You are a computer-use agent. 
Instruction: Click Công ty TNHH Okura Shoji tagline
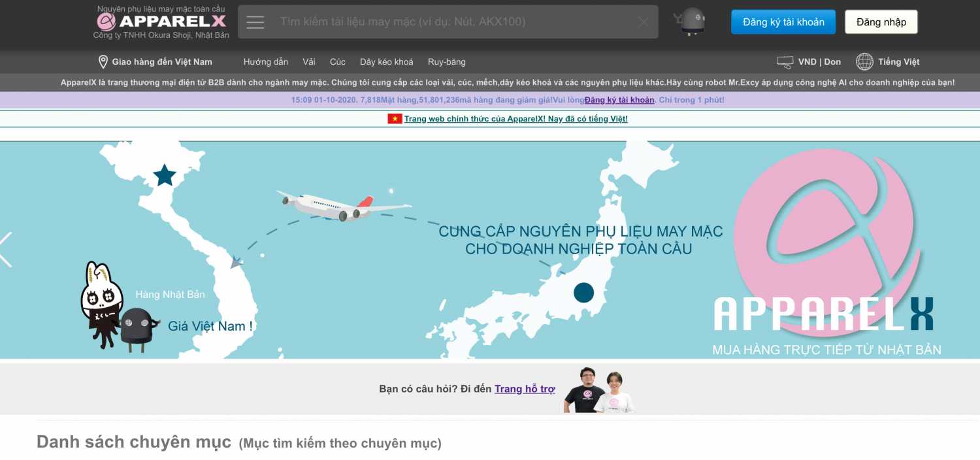(x=161, y=35)
